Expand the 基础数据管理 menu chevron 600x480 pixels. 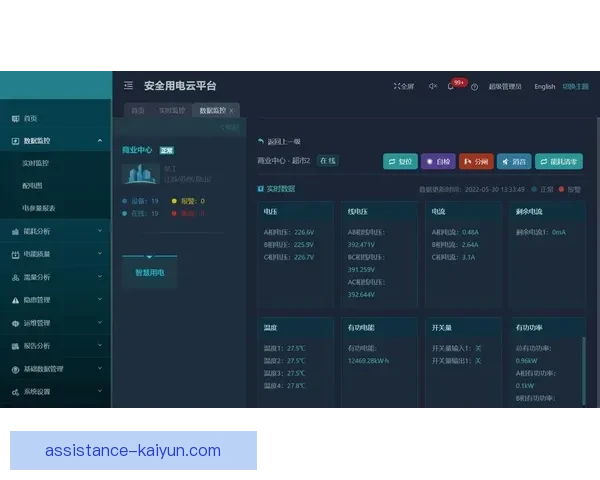(100, 368)
